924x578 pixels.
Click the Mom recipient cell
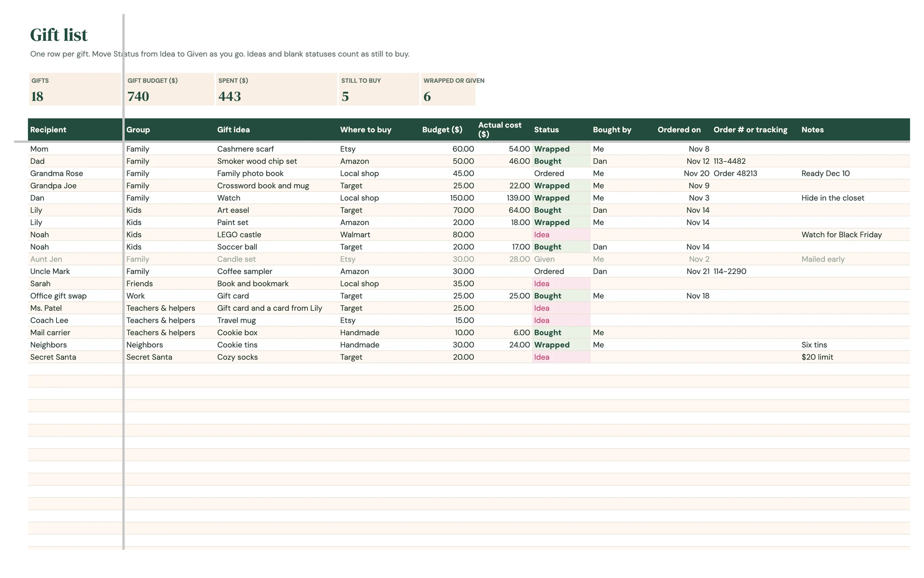tap(39, 149)
